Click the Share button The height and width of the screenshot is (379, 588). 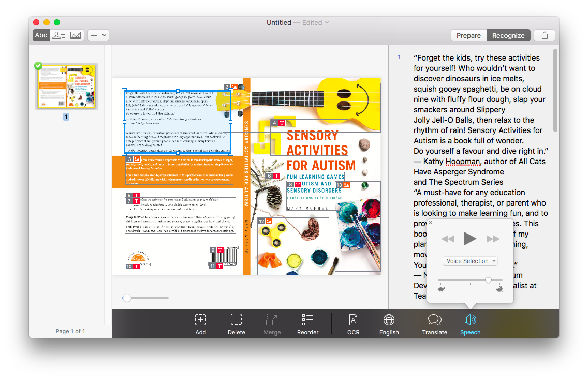click(544, 35)
